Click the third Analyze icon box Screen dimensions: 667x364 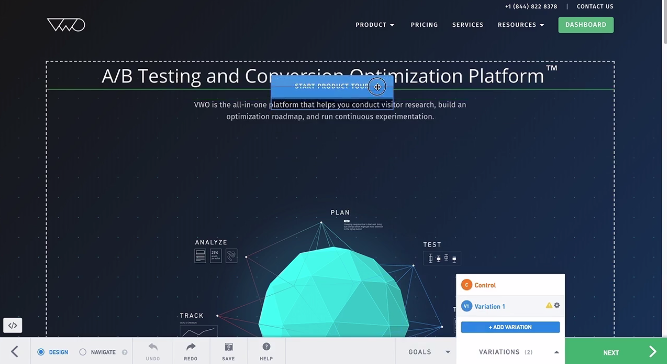[231, 256]
